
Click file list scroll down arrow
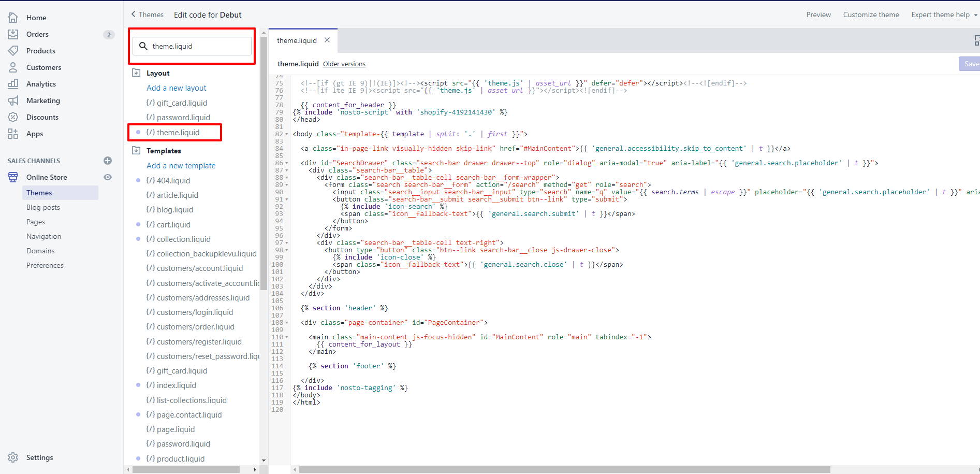264,460
